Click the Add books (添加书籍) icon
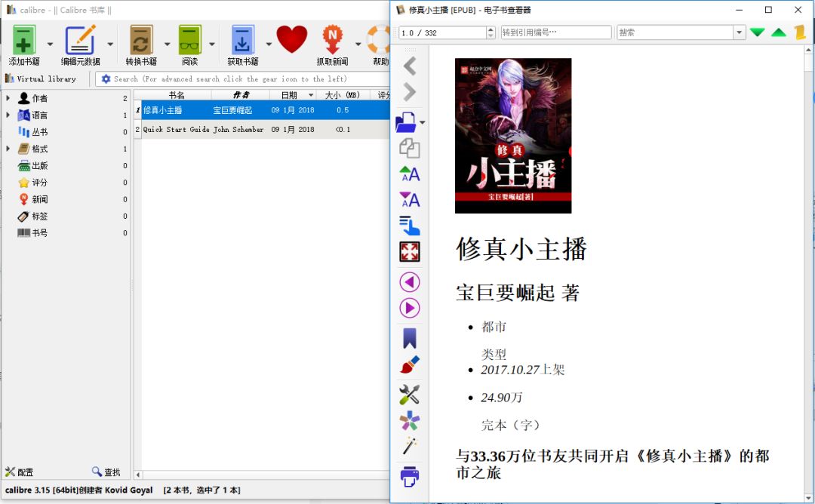 [x=24, y=40]
